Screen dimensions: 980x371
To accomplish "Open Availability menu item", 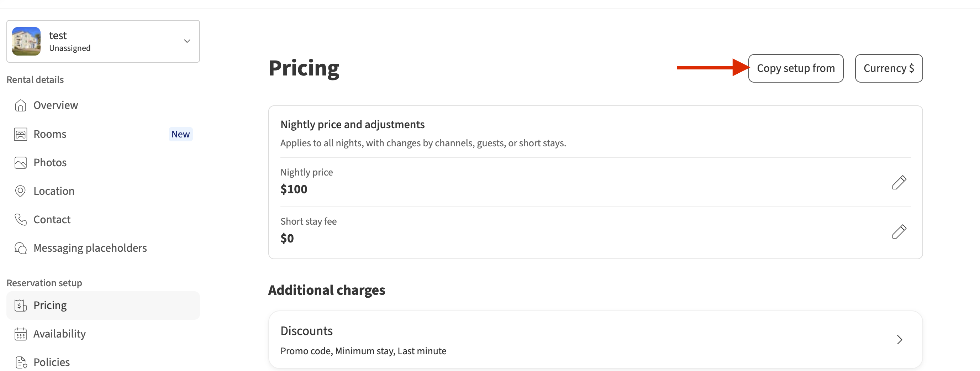I will click(x=59, y=334).
